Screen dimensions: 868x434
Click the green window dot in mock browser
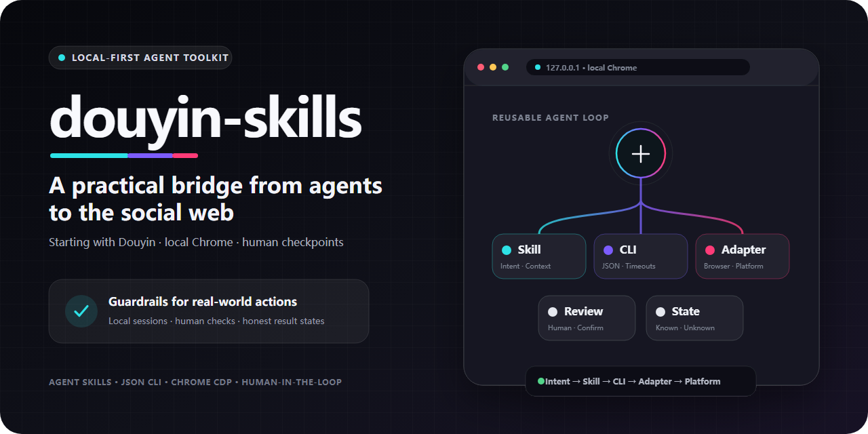pyautogui.click(x=505, y=67)
